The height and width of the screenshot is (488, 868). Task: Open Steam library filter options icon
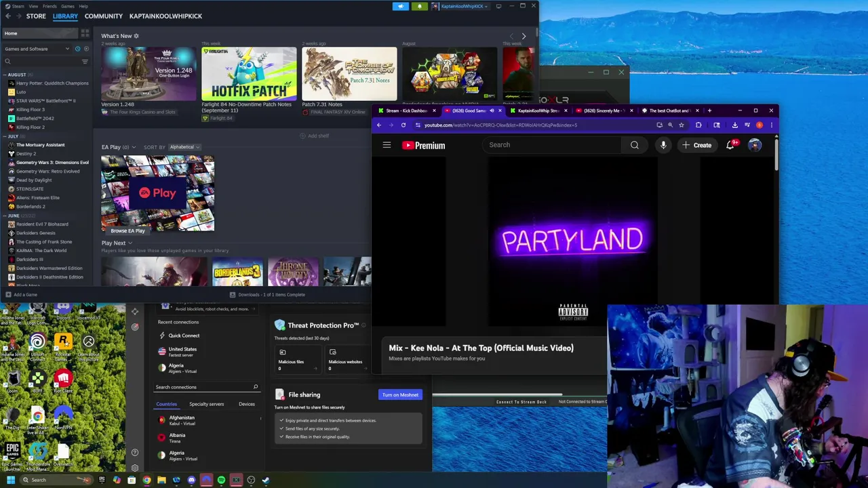(85, 62)
